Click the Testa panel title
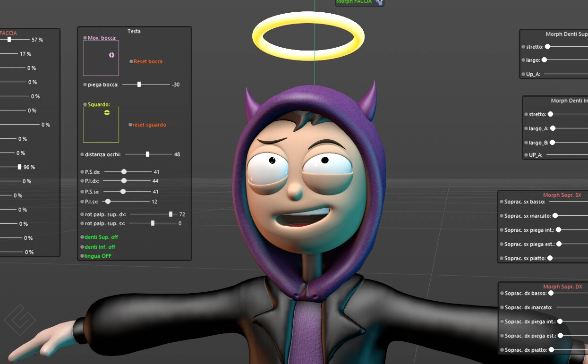The height and width of the screenshot is (364, 588). [x=134, y=31]
